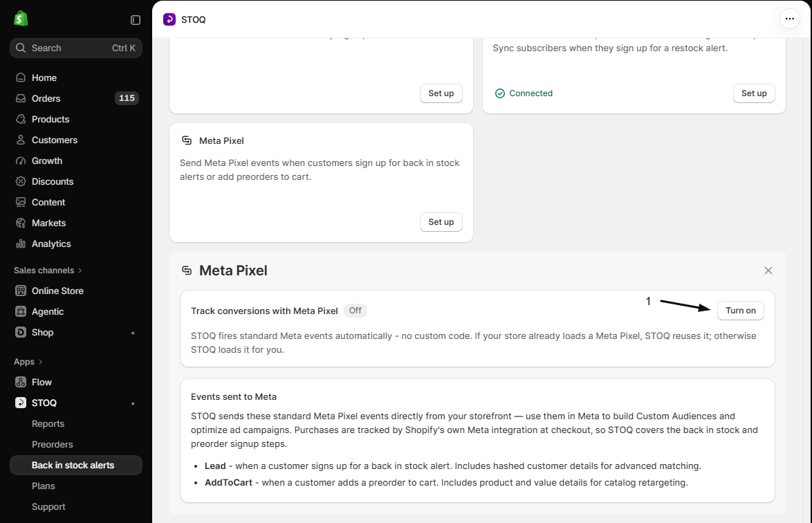
Task: Open Agentic channel
Action: point(76,311)
